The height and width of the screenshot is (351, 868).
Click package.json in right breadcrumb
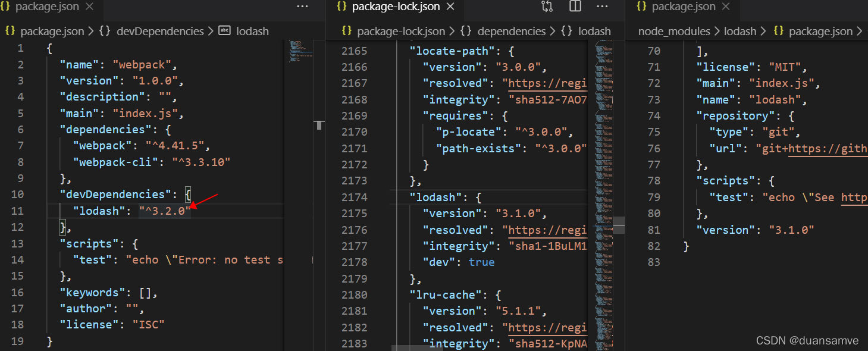[x=821, y=31]
